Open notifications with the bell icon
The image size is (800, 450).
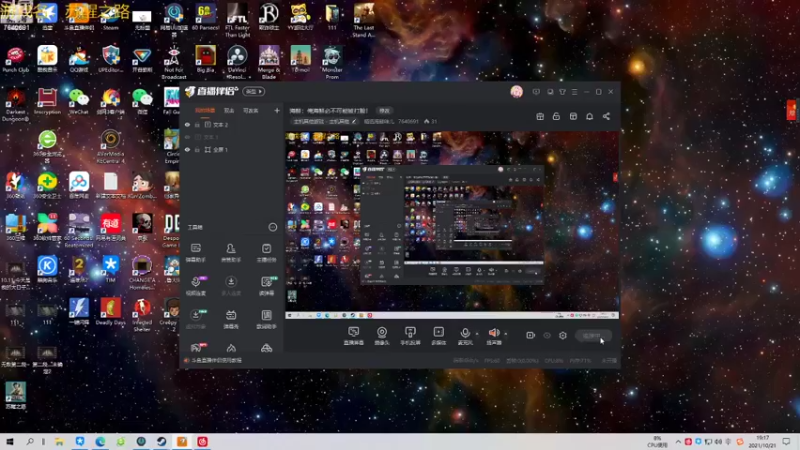[x=589, y=116]
